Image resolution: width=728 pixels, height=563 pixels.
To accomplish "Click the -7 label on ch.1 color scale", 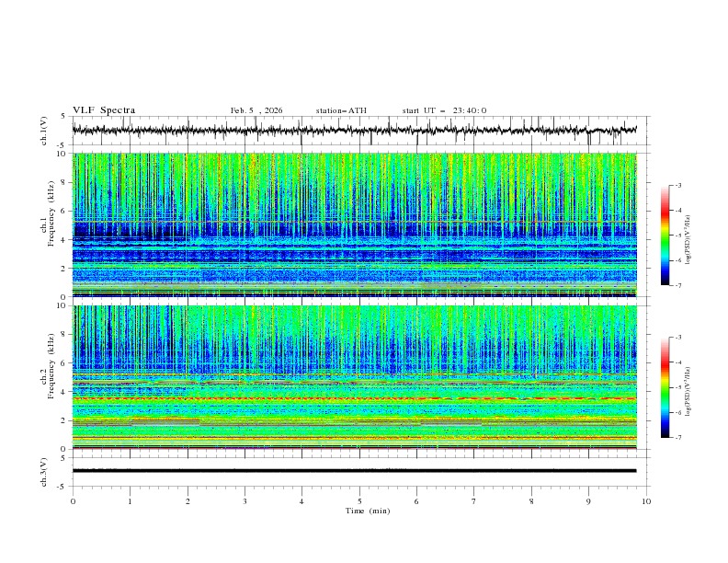I will click(678, 285).
